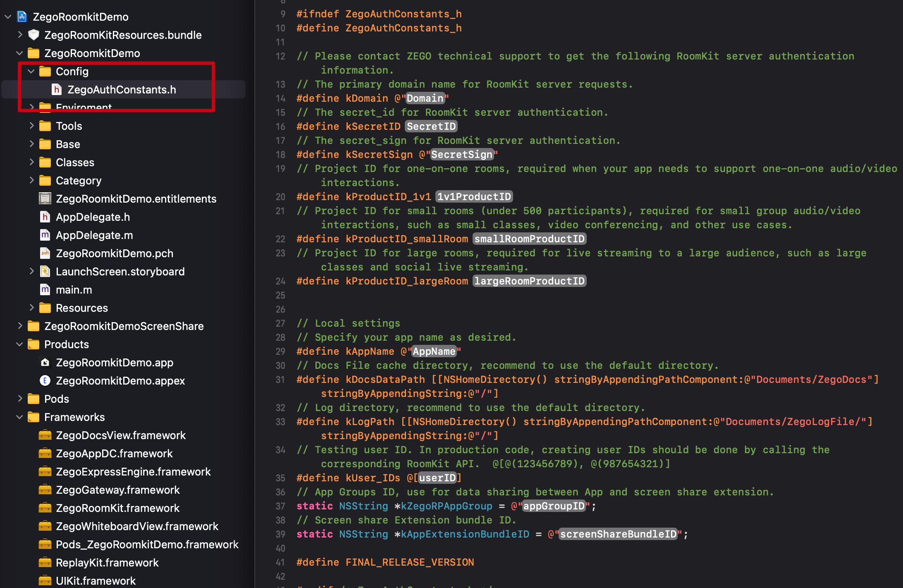The width and height of the screenshot is (903, 588).
Task: Collapse the ZegoRoomkitDemo group folder
Action: (x=19, y=53)
